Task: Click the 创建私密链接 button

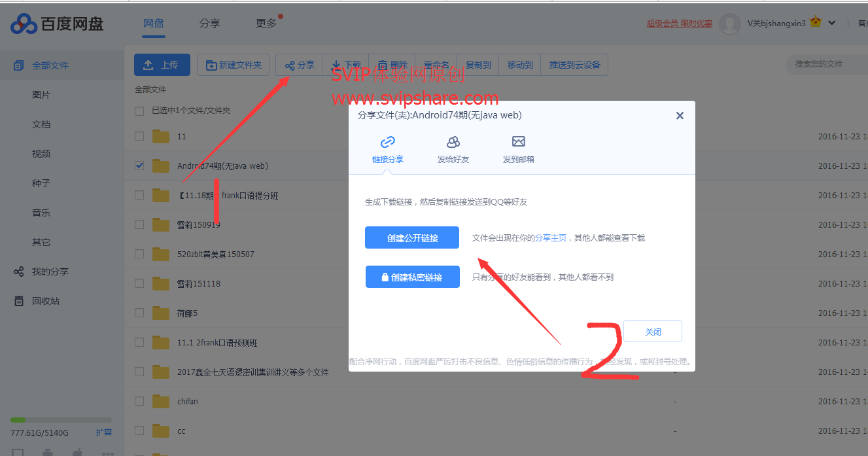Action: [x=412, y=277]
